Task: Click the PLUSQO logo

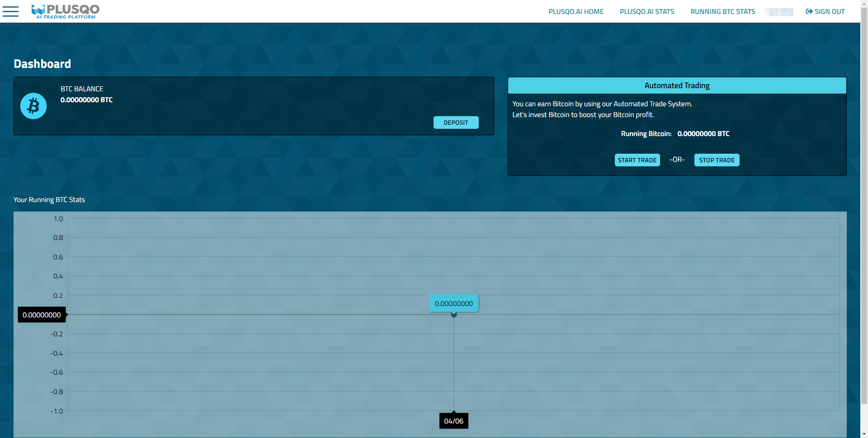Action: (x=66, y=12)
